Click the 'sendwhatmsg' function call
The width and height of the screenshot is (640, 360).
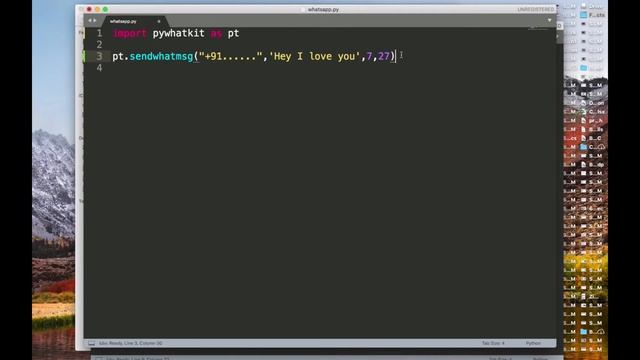161,56
